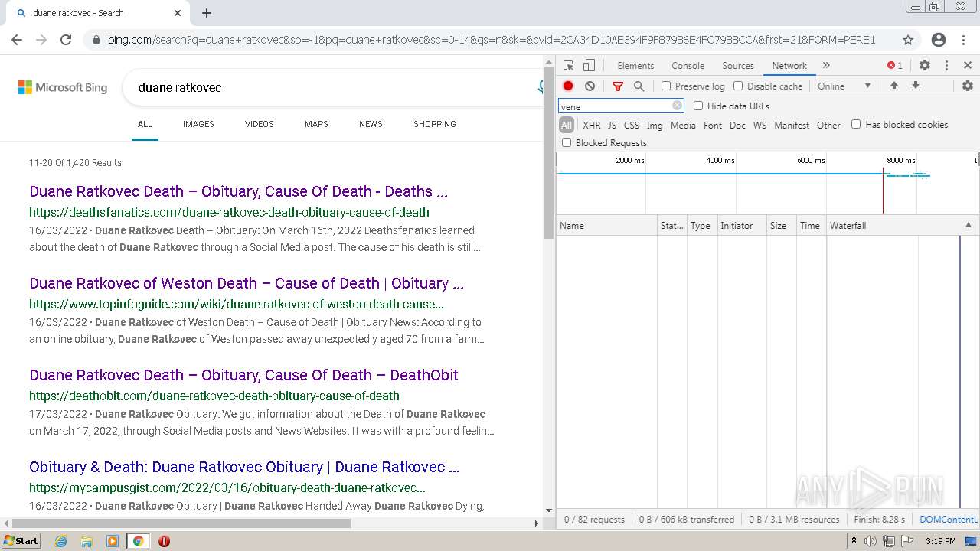980x551 pixels.
Task: Open the Windows Start menu
Action: pyautogui.click(x=21, y=541)
